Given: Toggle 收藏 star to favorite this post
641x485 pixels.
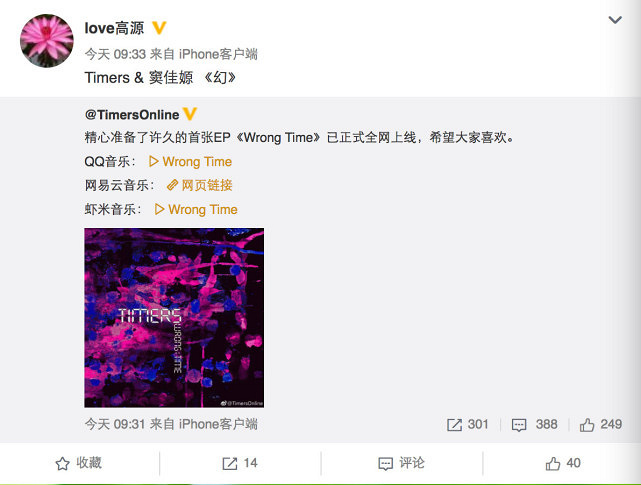Looking at the screenshot, I should click(x=78, y=463).
